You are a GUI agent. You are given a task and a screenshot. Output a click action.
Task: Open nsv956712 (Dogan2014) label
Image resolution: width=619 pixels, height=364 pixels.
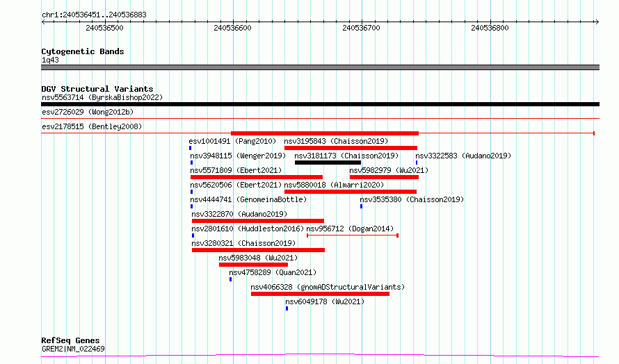350,229
